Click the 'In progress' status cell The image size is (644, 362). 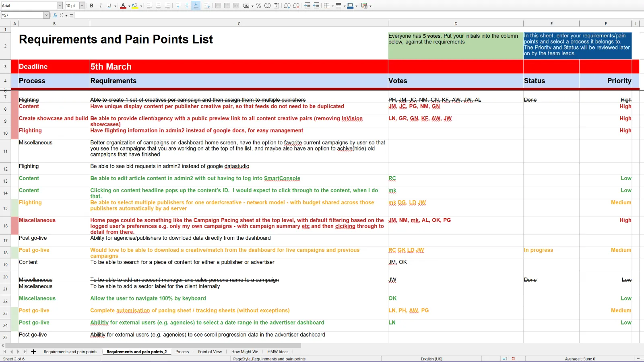pyautogui.click(x=551, y=253)
